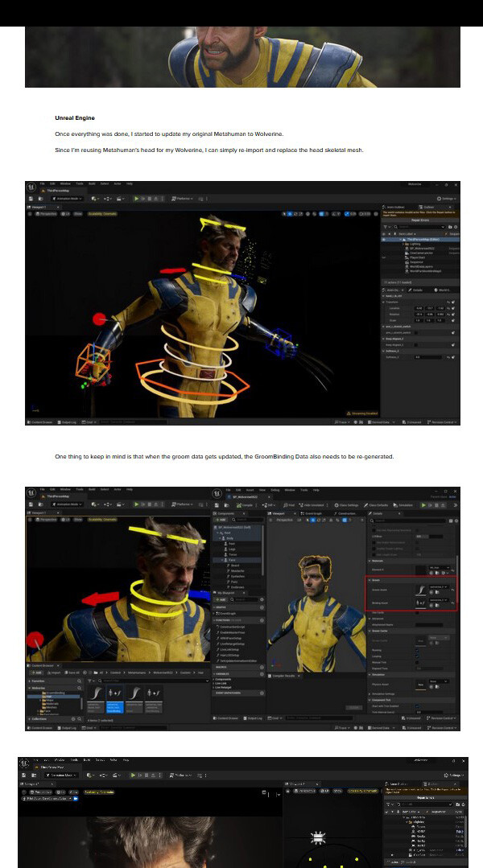The image size is (483, 868).
Task: Select CineCameraActor in first screenshot Outliner
Action: pos(421,253)
